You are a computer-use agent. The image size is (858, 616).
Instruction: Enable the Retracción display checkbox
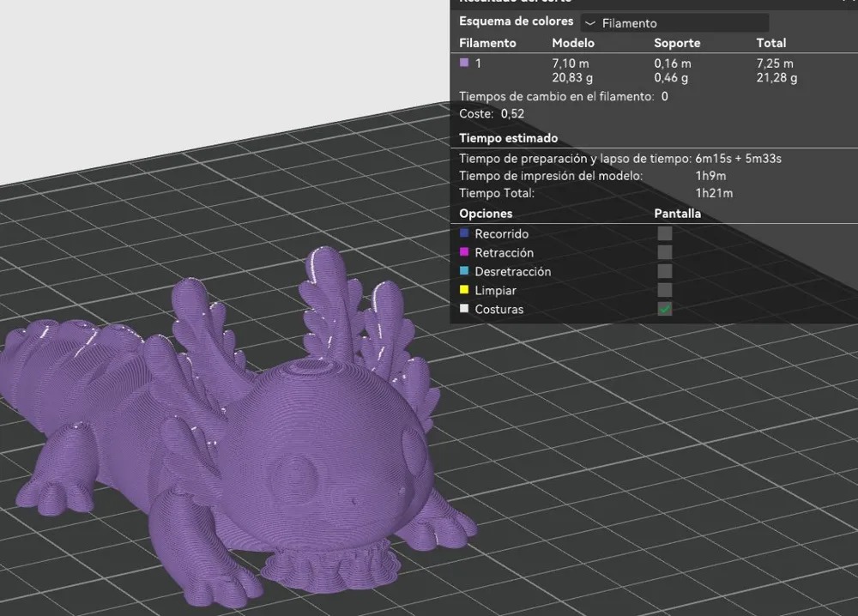click(x=665, y=252)
